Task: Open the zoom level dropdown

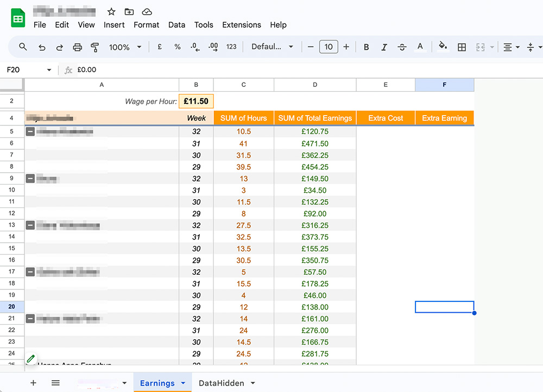Action: pos(125,47)
